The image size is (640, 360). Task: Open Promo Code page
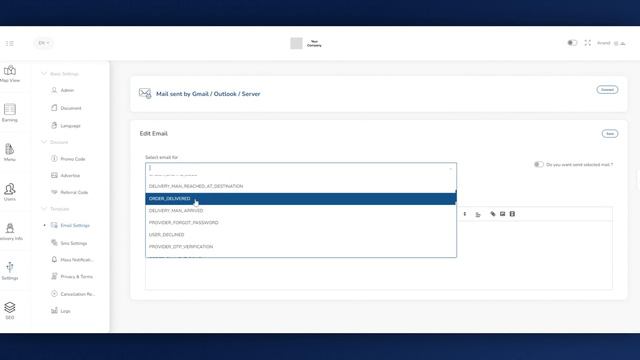pyautogui.click(x=68, y=159)
